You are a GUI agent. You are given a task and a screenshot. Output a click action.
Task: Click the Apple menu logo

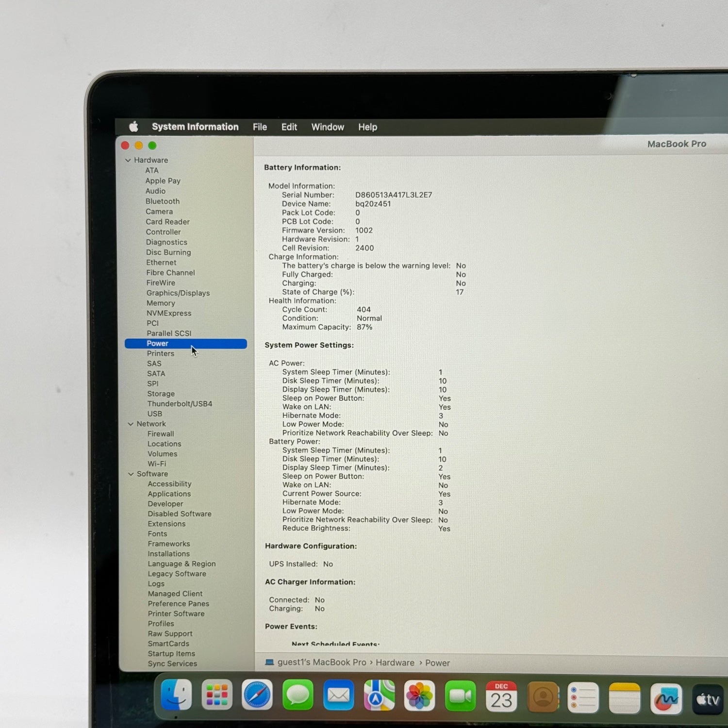133,127
